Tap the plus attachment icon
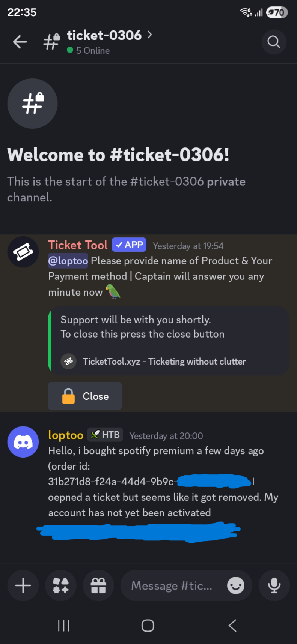The image size is (297, 644). 23,585
